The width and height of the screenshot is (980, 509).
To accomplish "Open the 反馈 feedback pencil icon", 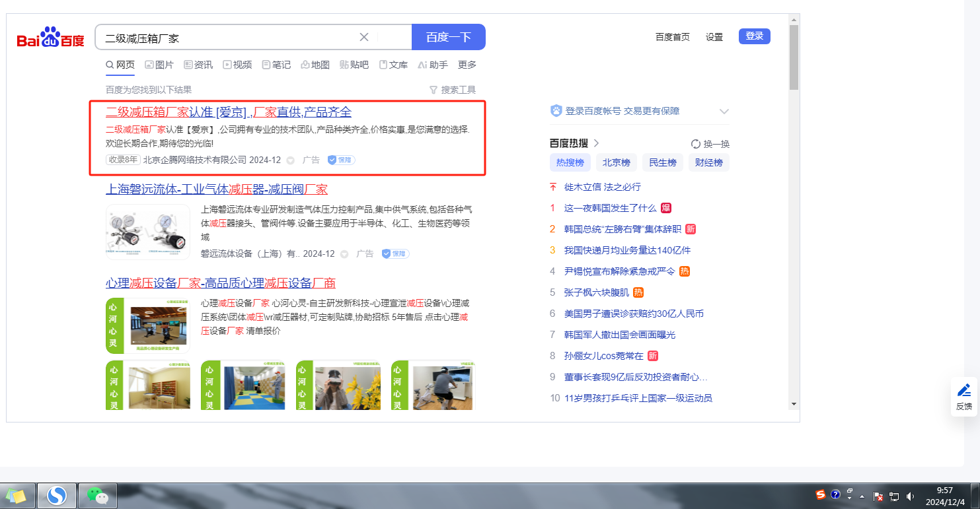I will point(963,396).
